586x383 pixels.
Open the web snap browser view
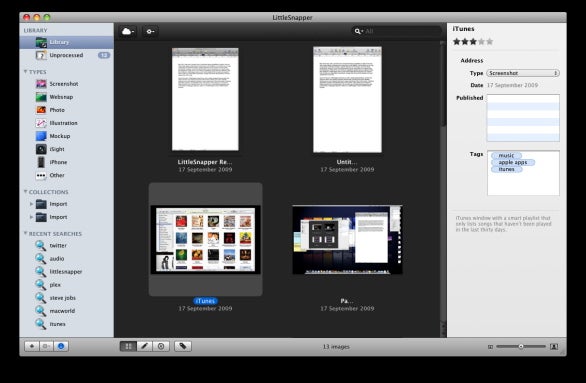tap(161, 346)
